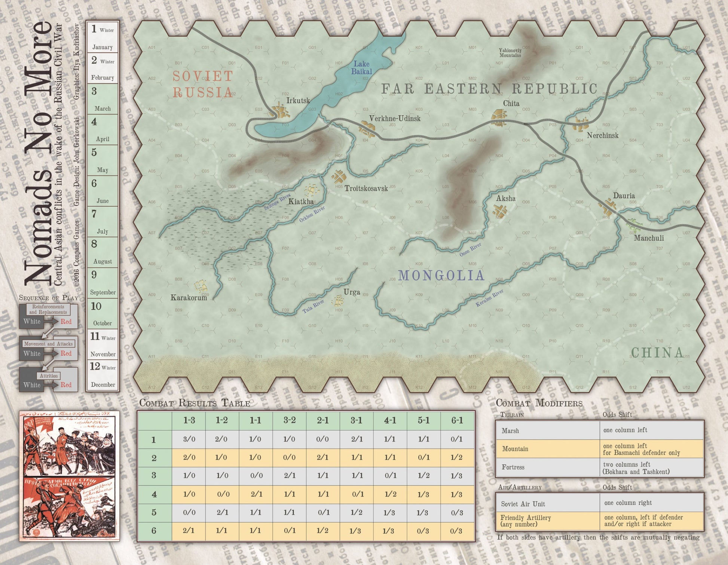Click turn 12 Winter December box
This screenshot has height=565, width=728.
(x=103, y=376)
